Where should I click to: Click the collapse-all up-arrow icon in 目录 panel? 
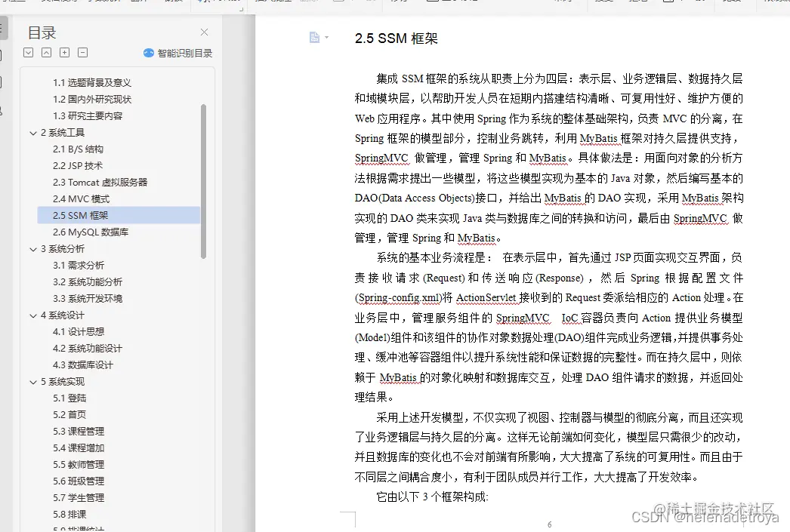[46, 52]
